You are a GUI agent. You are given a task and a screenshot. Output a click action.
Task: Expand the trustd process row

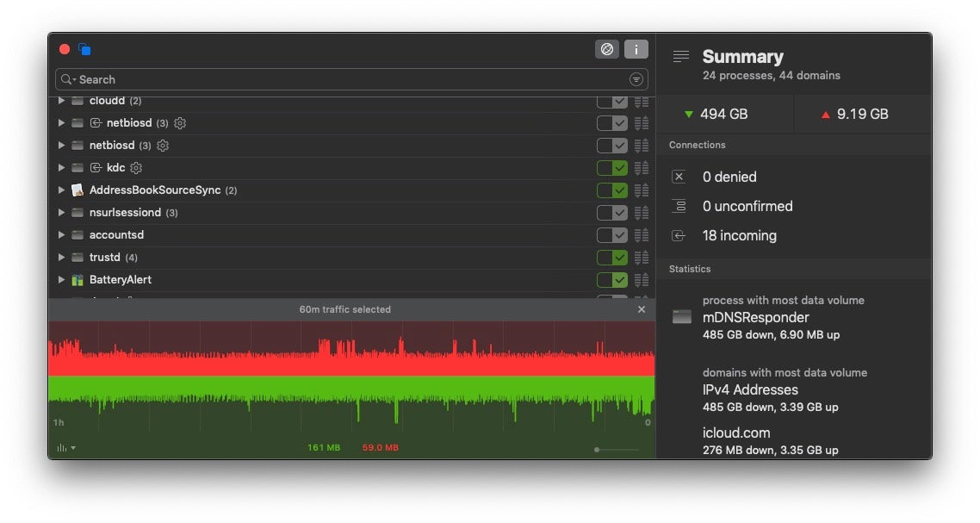[61, 258]
